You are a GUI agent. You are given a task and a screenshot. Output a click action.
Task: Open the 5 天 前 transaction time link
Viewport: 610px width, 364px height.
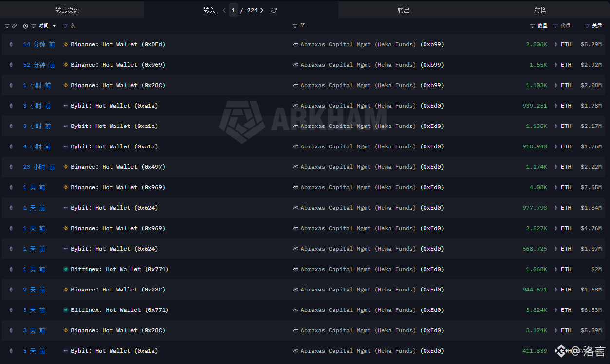click(34, 351)
